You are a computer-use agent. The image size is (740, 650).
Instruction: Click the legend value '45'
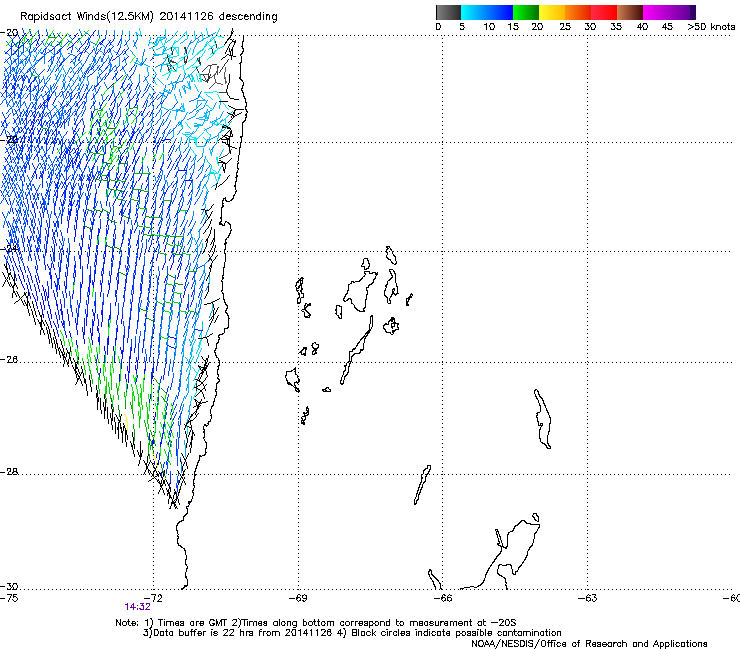click(667, 27)
